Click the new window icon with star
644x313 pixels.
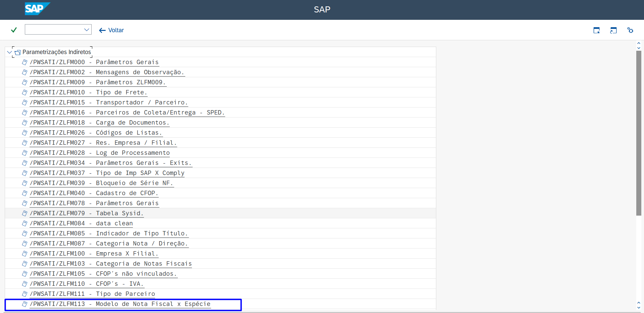(x=596, y=31)
